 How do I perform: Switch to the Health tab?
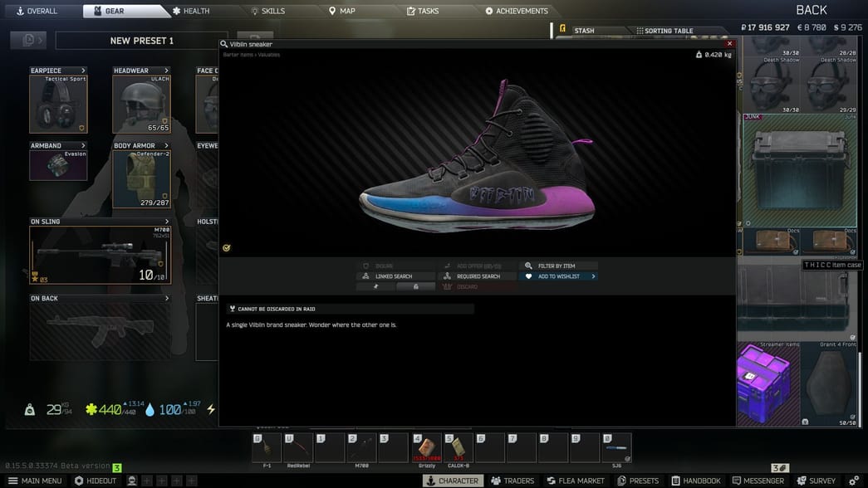(190, 11)
